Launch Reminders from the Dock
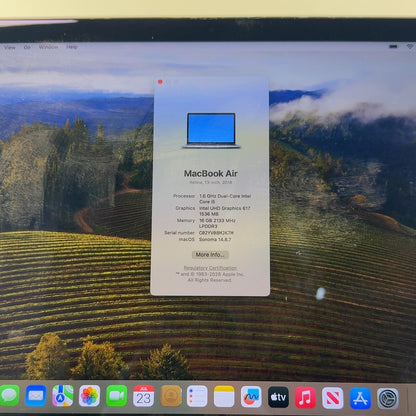This screenshot has height=416, width=416. coord(197,396)
